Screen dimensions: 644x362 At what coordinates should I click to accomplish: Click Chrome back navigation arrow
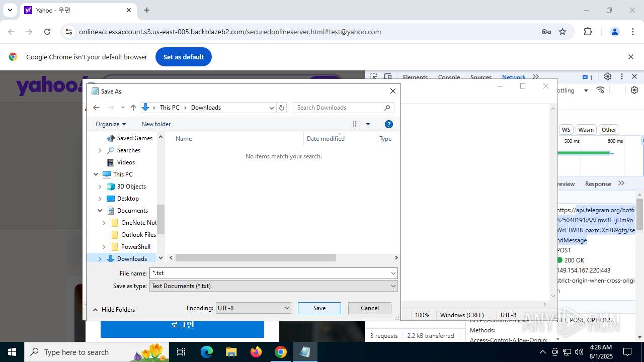[12, 32]
